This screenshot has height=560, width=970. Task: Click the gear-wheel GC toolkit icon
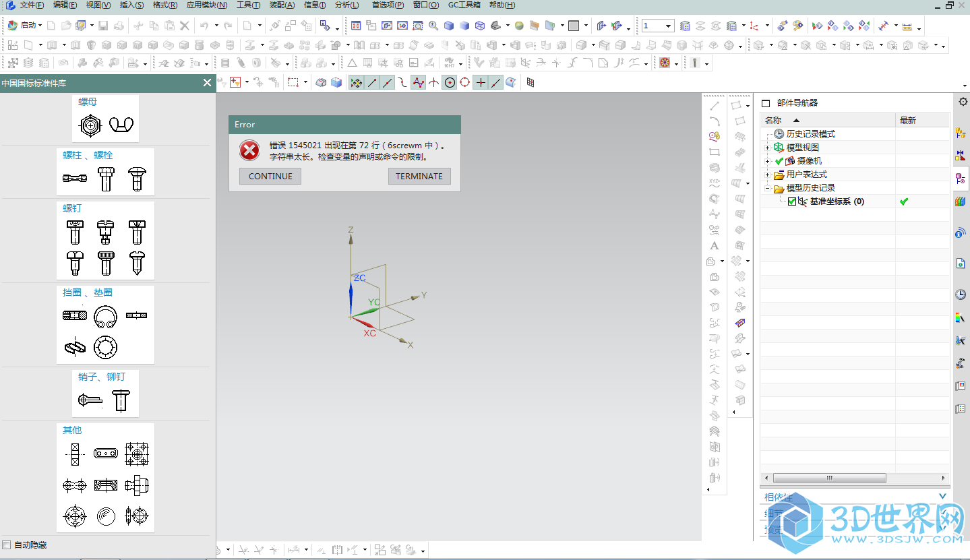pyautogui.click(x=665, y=63)
